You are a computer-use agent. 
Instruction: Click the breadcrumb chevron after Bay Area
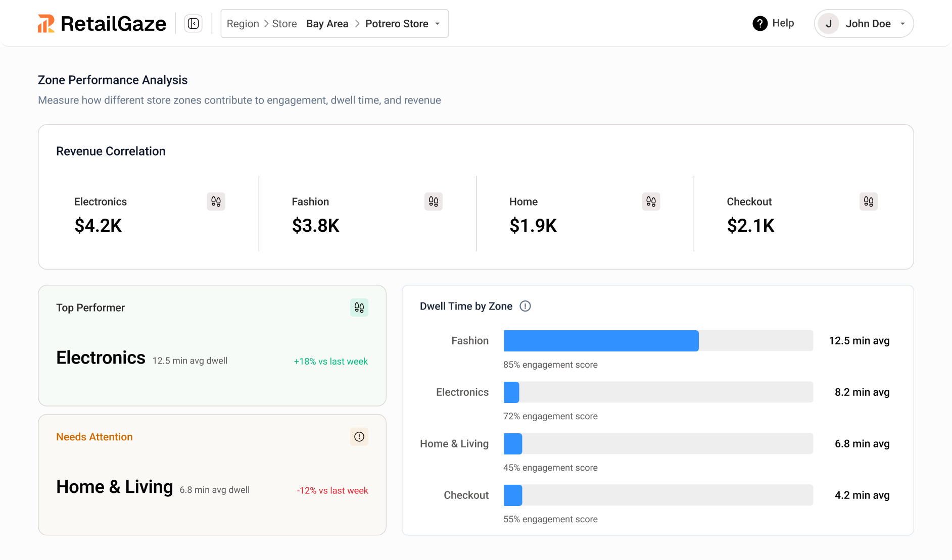(357, 24)
